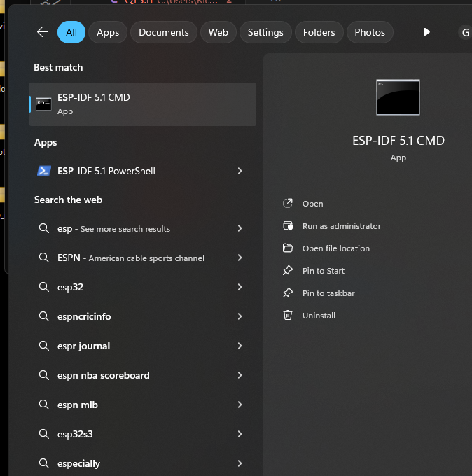Expand the 'especially' suggestion chevron

[x=240, y=463]
